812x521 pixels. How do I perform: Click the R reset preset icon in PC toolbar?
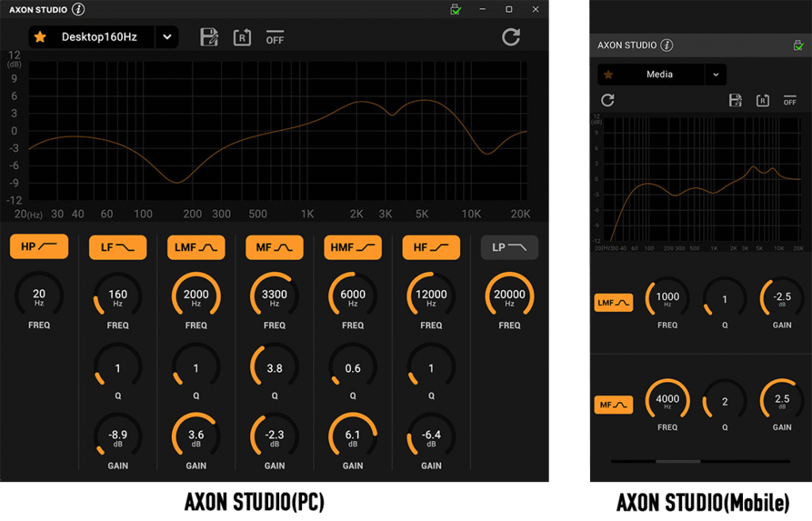[x=242, y=37]
